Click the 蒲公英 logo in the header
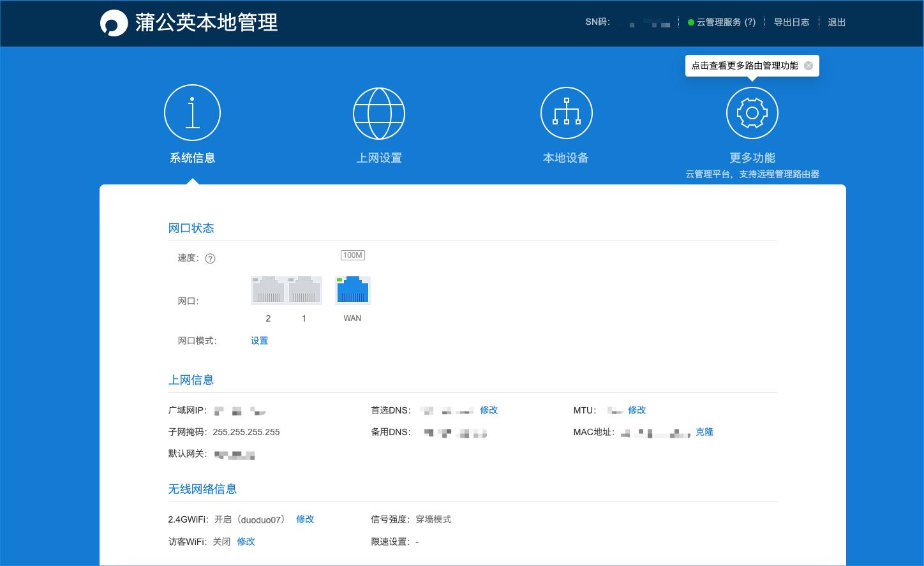The width and height of the screenshot is (924, 566). [x=115, y=23]
